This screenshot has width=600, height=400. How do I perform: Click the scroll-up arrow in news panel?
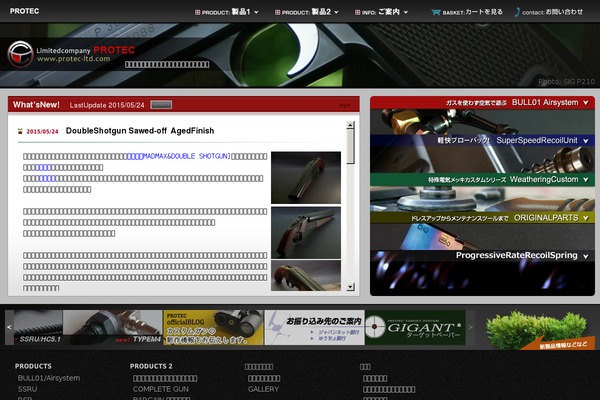coord(350,125)
